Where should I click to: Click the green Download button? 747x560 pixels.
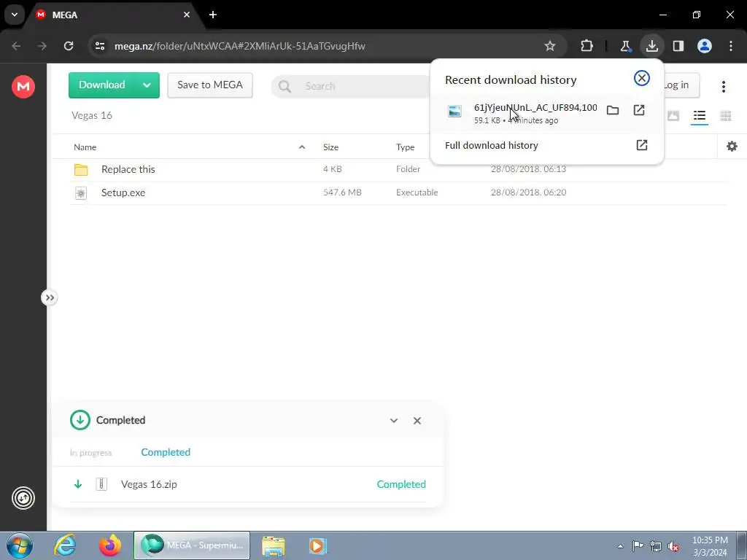coord(102,85)
